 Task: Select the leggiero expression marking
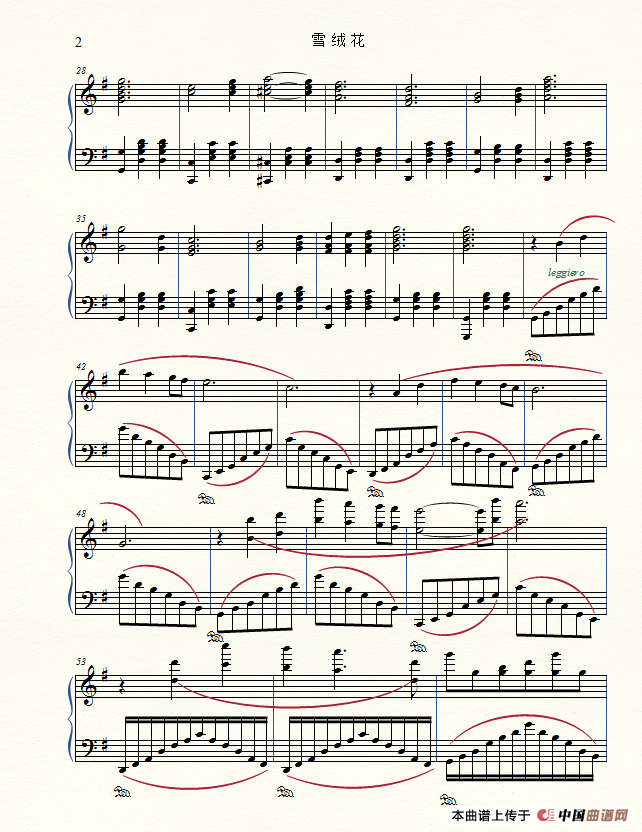(566, 272)
